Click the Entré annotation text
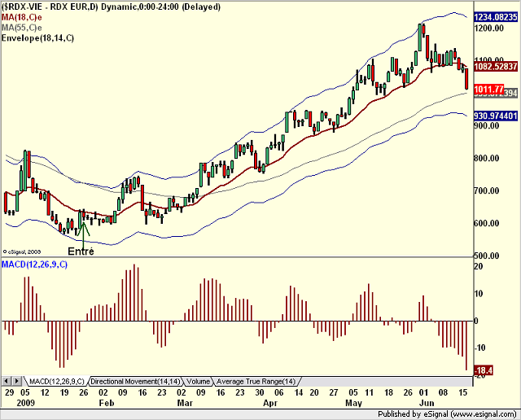This screenshot has width=521, height=420. tap(81, 252)
